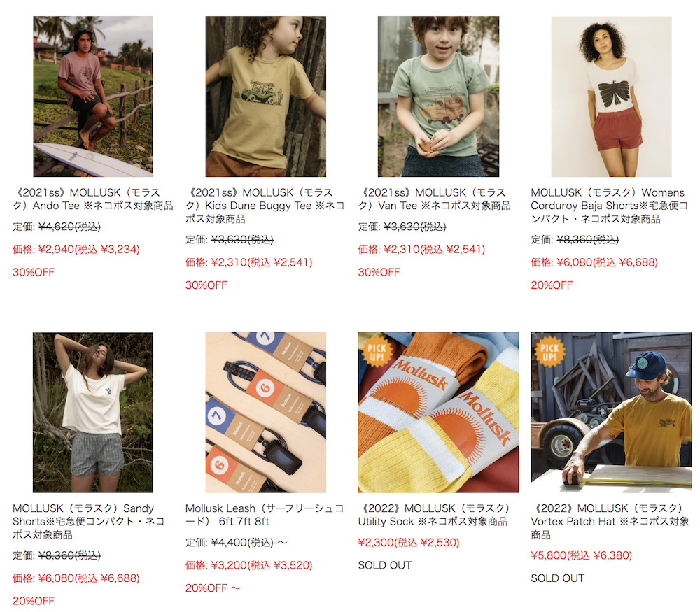
Task: Open the MOLLUSK Sandy Shorts title link
Action: tap(89, 522)
